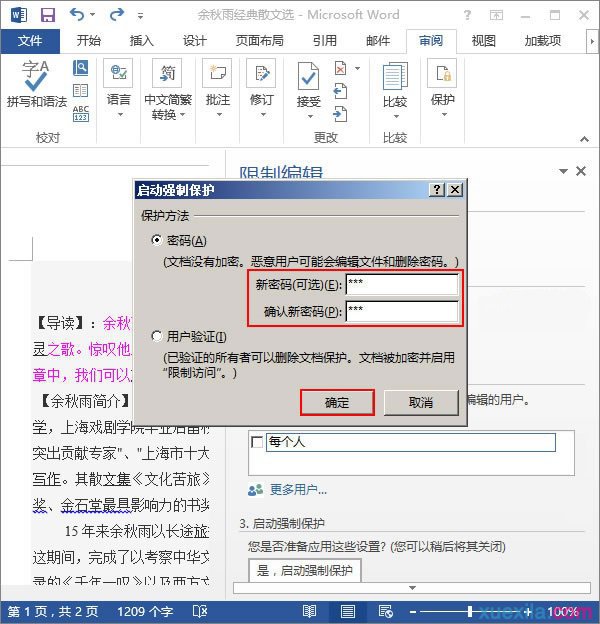The height and width of the screenshot is (624, 600).
Task: Switch to the 插入 tab
Action: point(142,41)
